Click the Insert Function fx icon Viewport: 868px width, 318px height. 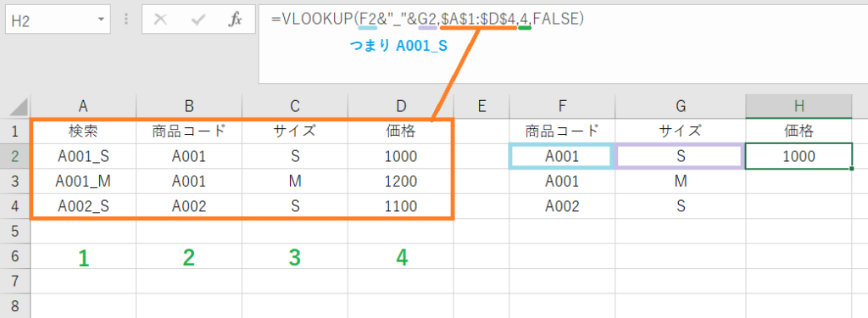236,20
